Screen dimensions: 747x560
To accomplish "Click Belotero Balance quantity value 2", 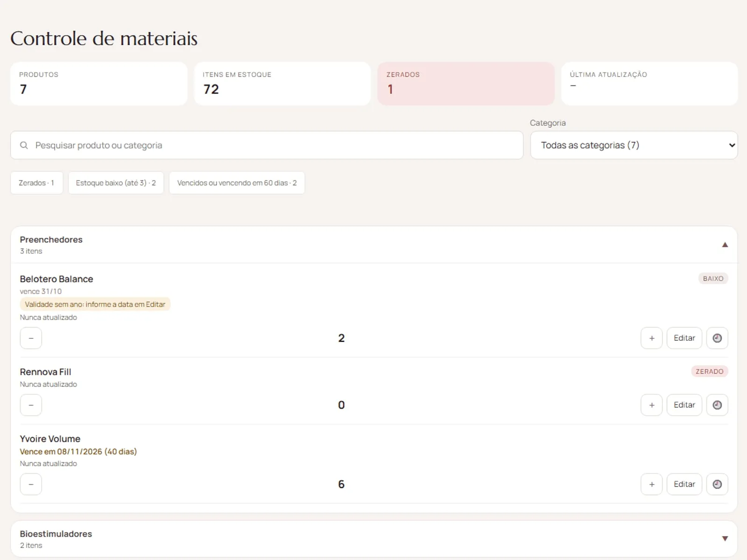I will coord(341,338).
